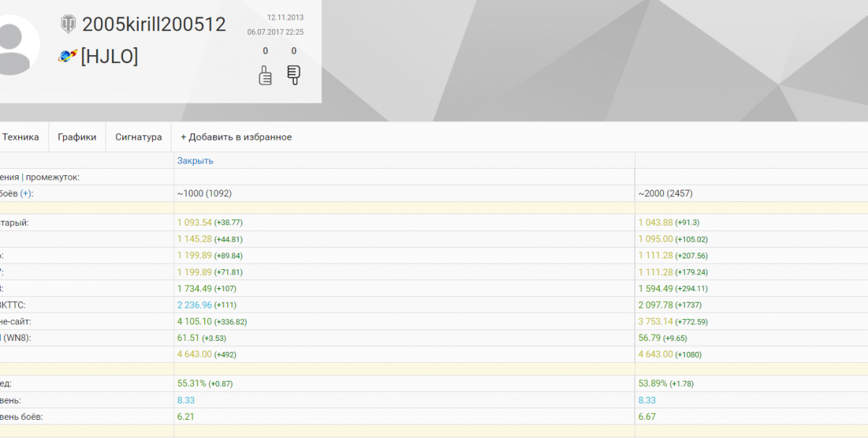Click the value 1 145.28
Image resolution: width=868 pixels, height=438 pixels.
[195, 239]
